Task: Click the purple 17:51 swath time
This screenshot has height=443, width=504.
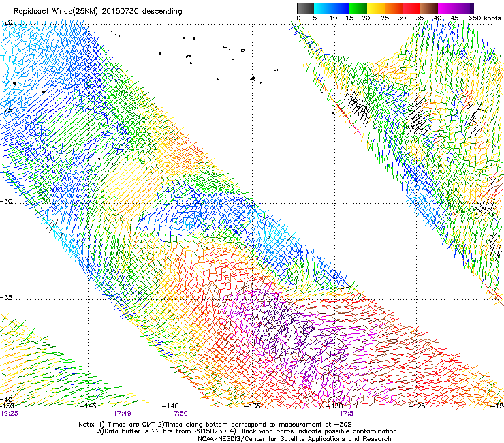Action: [x=348, y=414]
